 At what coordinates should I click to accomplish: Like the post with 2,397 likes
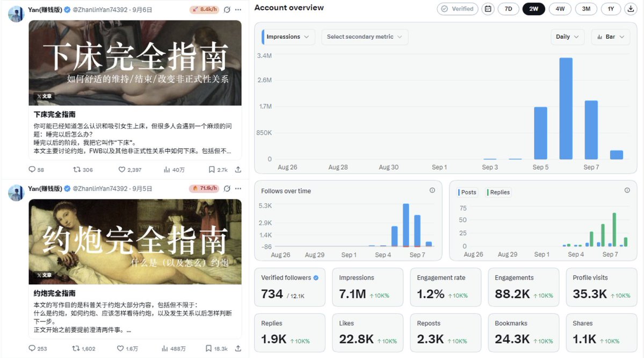[121, 169]
